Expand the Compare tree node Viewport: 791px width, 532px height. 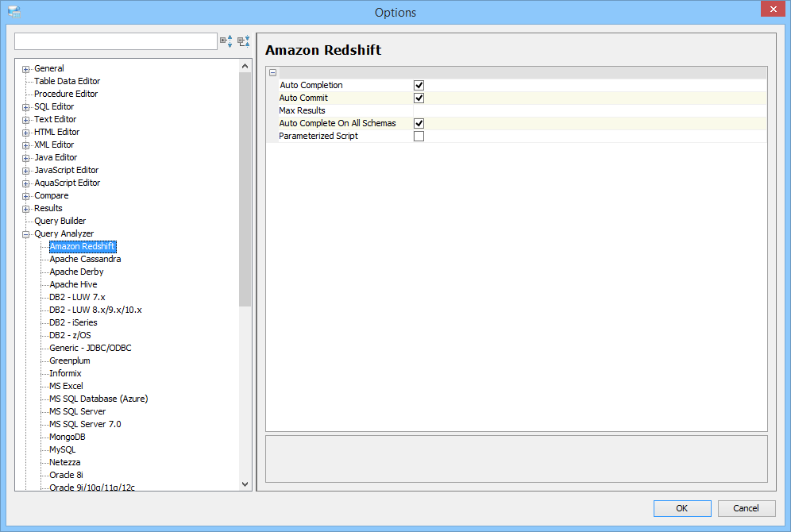(25, 196)
